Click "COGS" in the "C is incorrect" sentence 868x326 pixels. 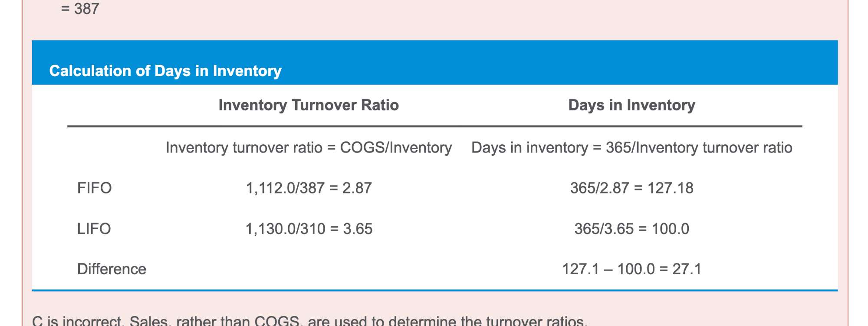tap(276, 321)
